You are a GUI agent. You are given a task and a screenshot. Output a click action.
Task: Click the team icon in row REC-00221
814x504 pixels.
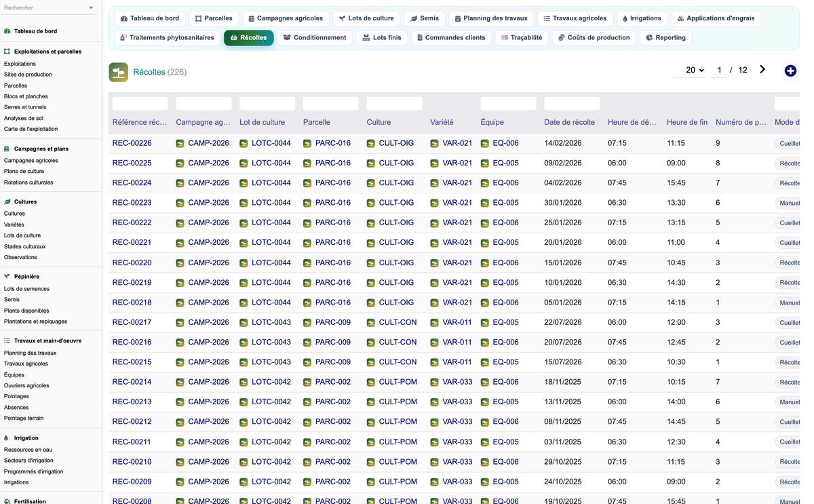click(485, 243)
